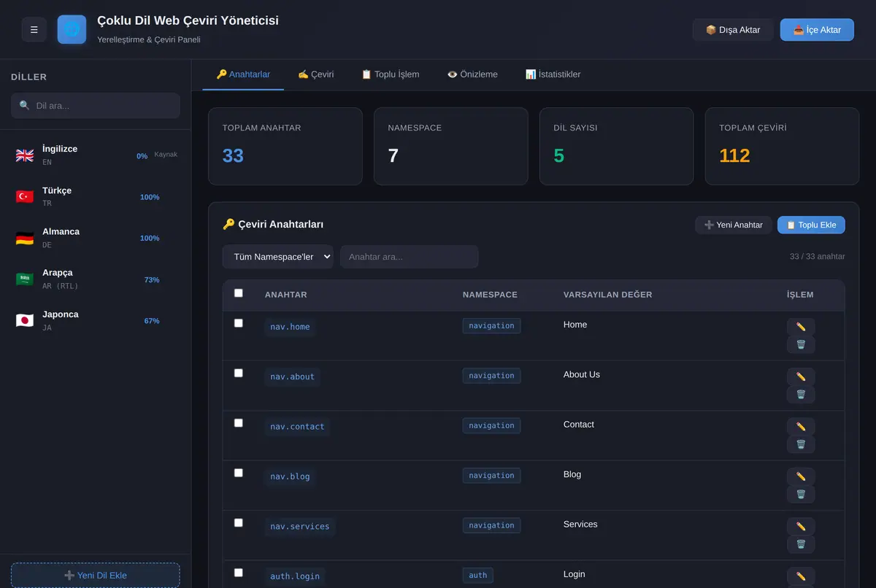Click the nav.home key name
Viewport: 876px width, 588px height.
(x=290, y=327)
